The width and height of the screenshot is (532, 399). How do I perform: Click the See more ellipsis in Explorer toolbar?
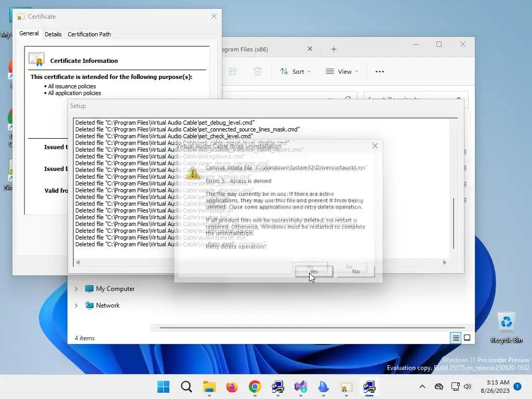coord(380,72)
